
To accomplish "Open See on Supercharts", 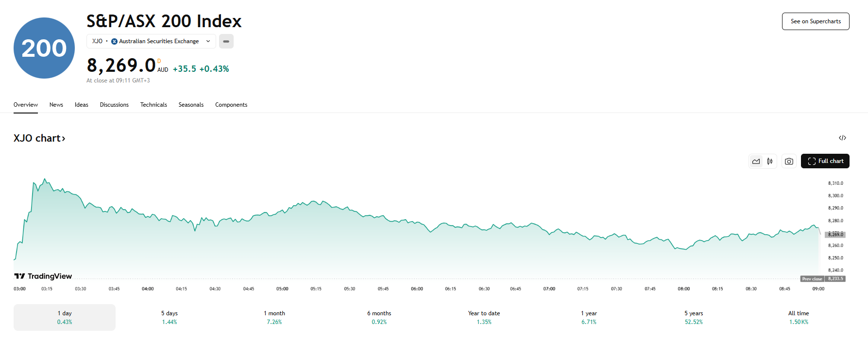I will [x=816, y=21].
